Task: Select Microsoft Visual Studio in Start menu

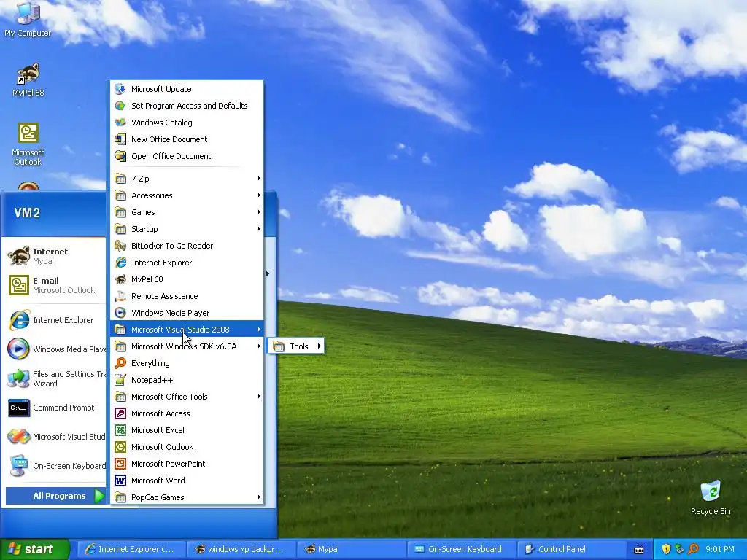Action: point(55,437)
